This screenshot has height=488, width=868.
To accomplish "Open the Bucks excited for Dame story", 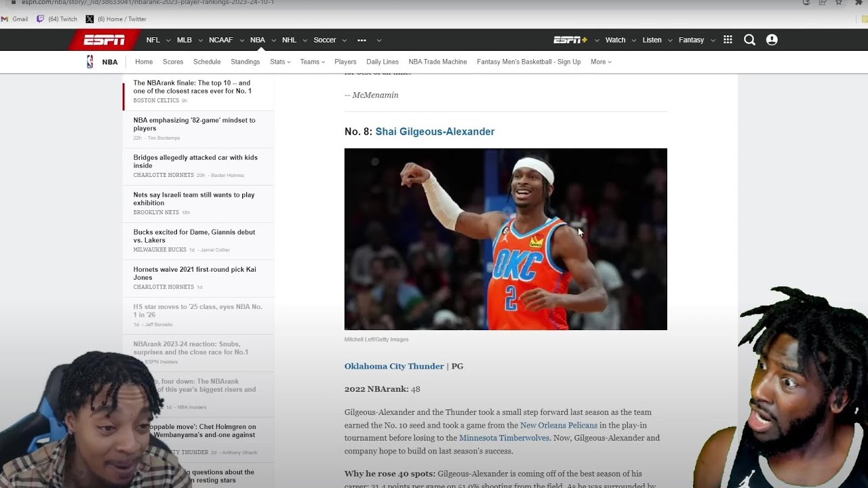I will point(195,236).
